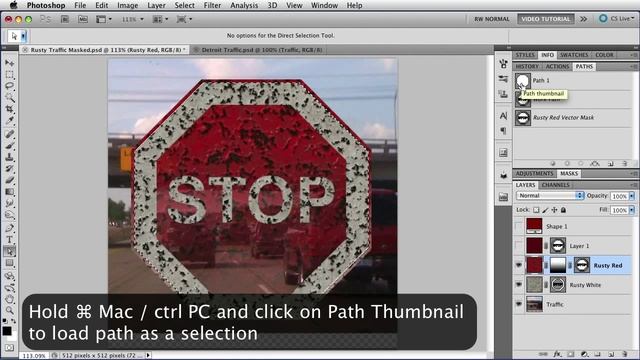Hide the Rusty Red layer

click(519, 265)
